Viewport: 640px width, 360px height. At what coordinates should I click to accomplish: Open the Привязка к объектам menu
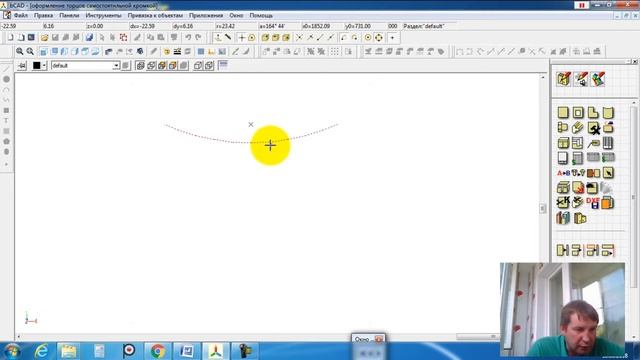click(x=155, y=16)
